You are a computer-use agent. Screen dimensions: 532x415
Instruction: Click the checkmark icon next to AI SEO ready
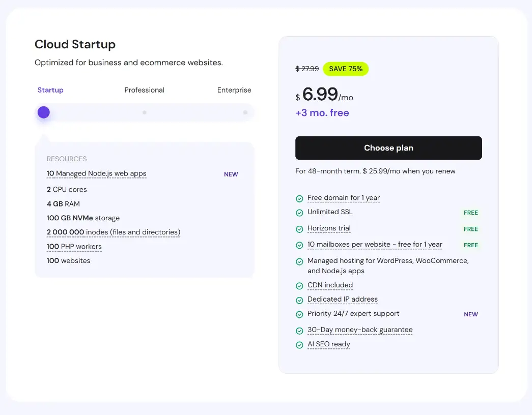(x=299, y=345)
